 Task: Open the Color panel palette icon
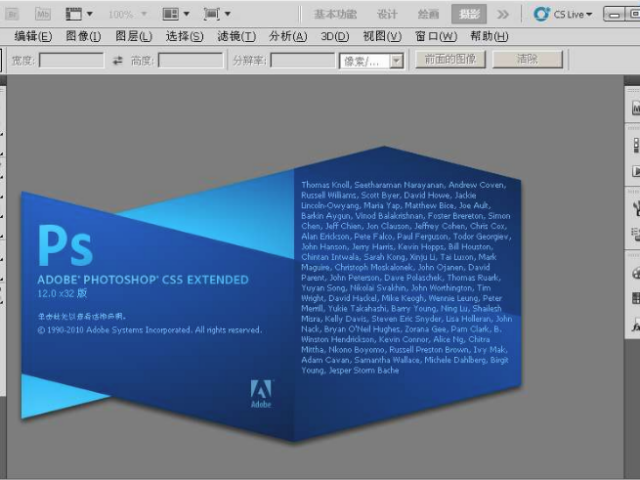pyautogui.click(x=634, y=272)
